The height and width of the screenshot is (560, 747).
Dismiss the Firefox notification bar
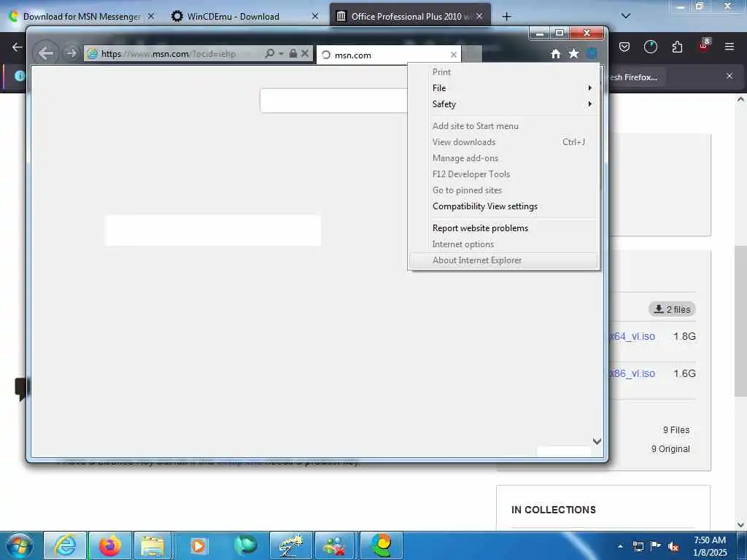pyautogui.click(x=729, y=76)
